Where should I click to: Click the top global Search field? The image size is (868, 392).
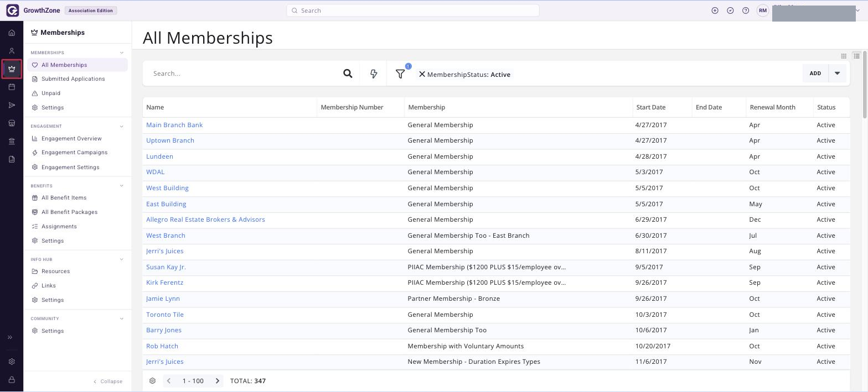(413, 11)
